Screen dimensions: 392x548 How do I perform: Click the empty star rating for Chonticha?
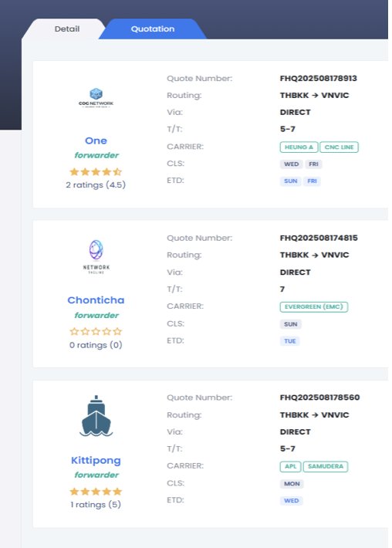pyautogui.click(x=96, y=331)
